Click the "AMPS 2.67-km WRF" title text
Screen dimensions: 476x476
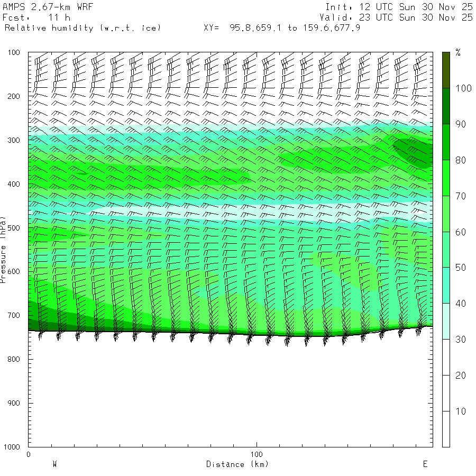(48, 7)
